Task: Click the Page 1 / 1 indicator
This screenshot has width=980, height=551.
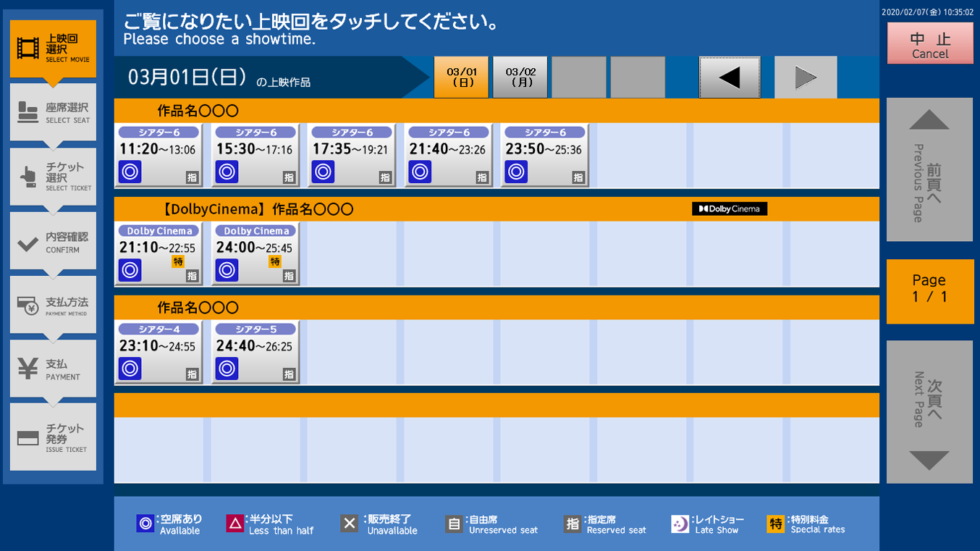Action: click(x=929, y=291)
